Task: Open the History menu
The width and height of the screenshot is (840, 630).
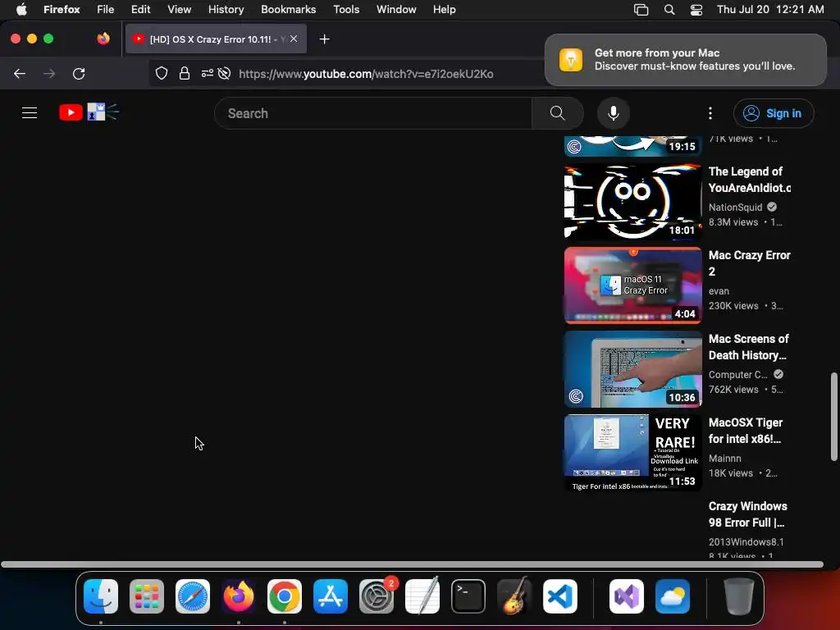Action: point(226,9)
